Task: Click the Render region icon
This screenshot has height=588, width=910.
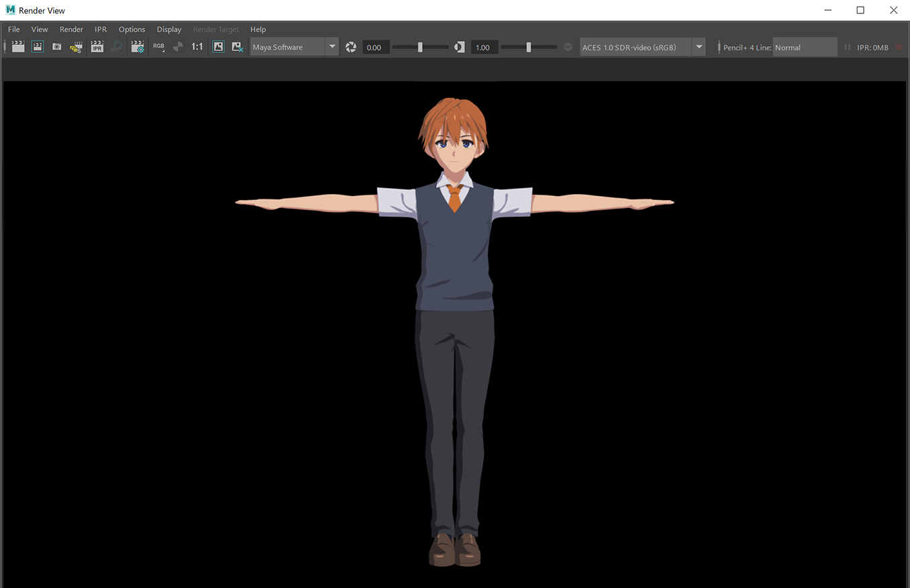Action: tap(38, 47)
